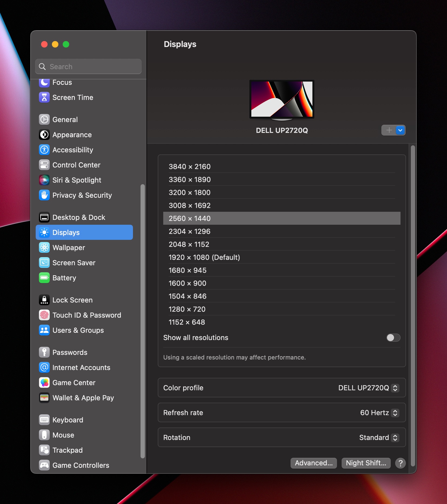
Task: Open the Trackpad icon
Action: click(44, 450)
